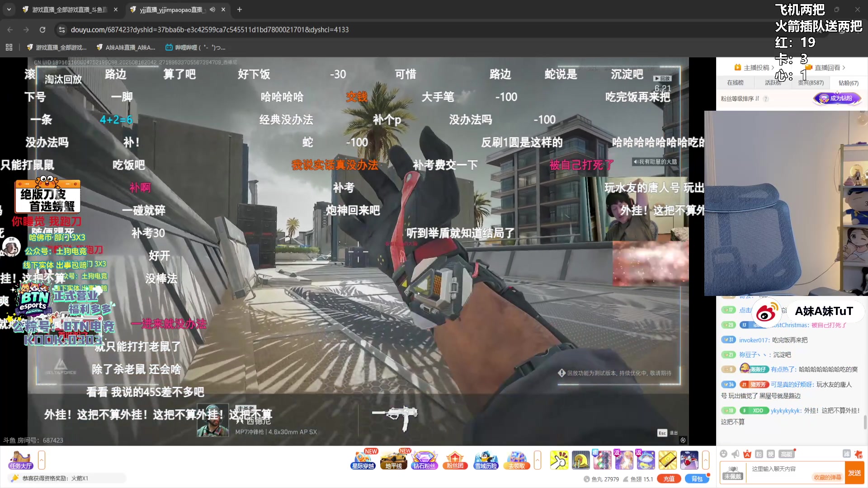
Task: Open the 游戏直播_全部游戏 bookmark
Action: [x=57, y=47]
